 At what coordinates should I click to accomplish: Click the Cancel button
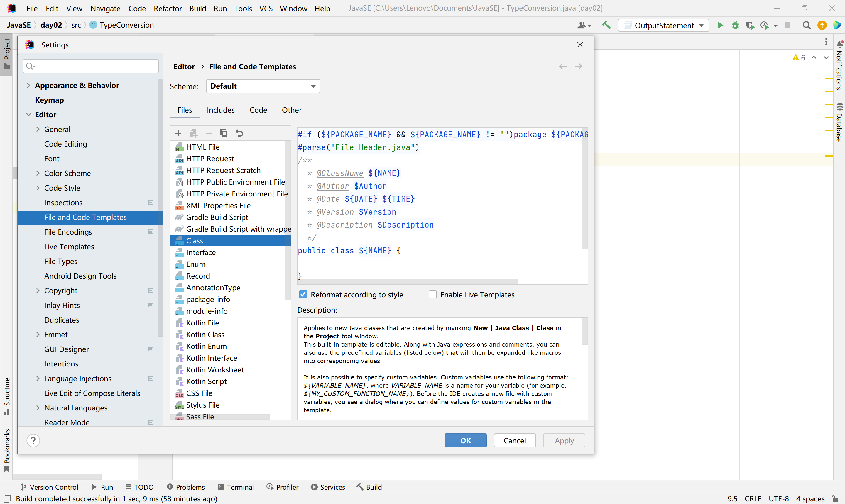[x=514, y=440]
